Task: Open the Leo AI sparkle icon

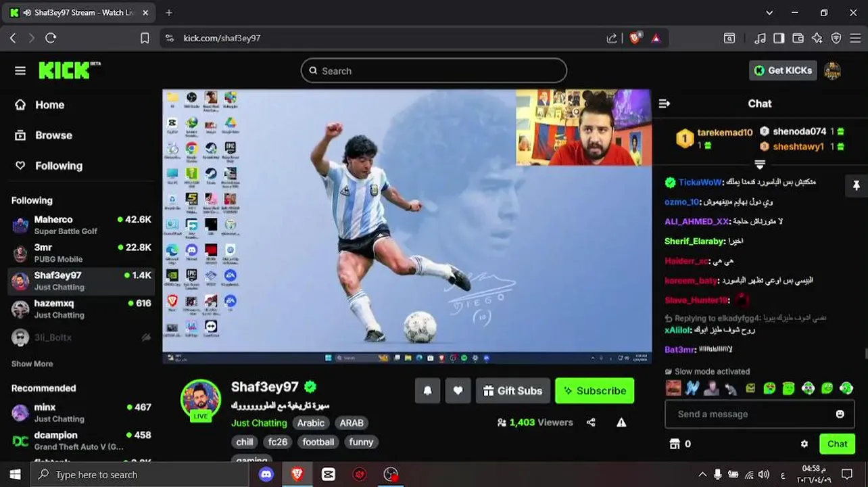Action: pyautogui.click(x=817, y=39)
